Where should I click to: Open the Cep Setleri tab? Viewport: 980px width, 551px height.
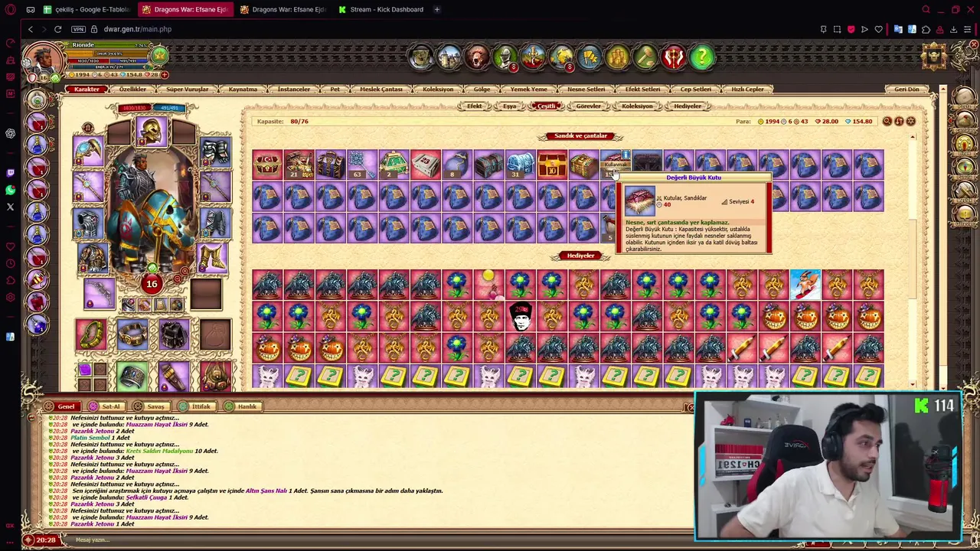[696, 89]
